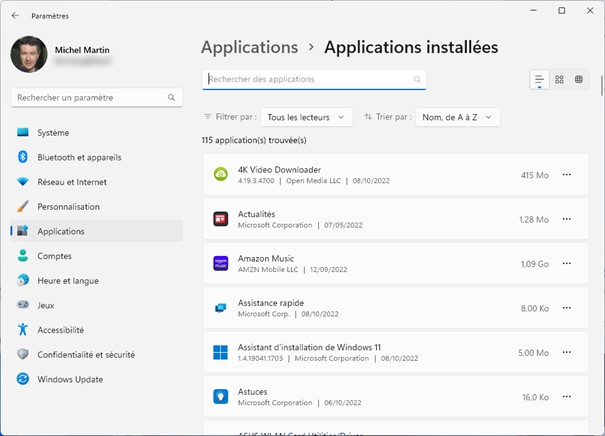605x436 pixels.
Task: Show more options for Assistance rapide
Action: pyautogui.click(x=567, y=308)
